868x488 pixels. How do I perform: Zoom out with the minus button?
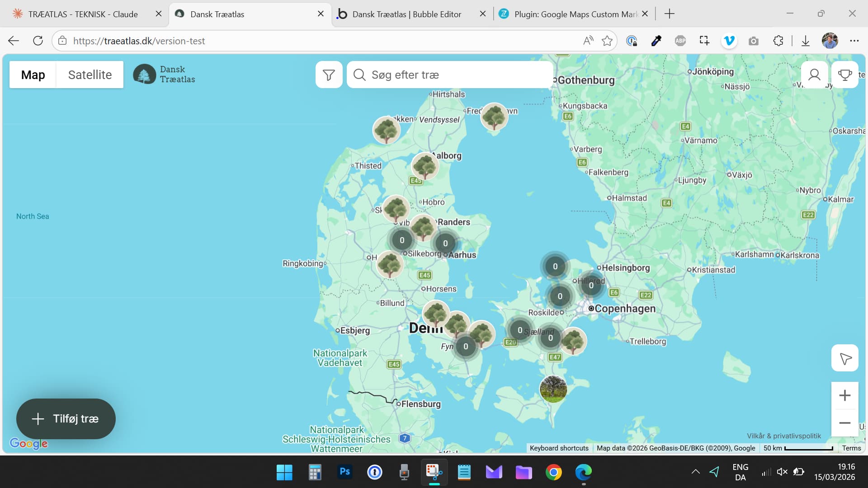pyautogui.click(x=844, y=423)
